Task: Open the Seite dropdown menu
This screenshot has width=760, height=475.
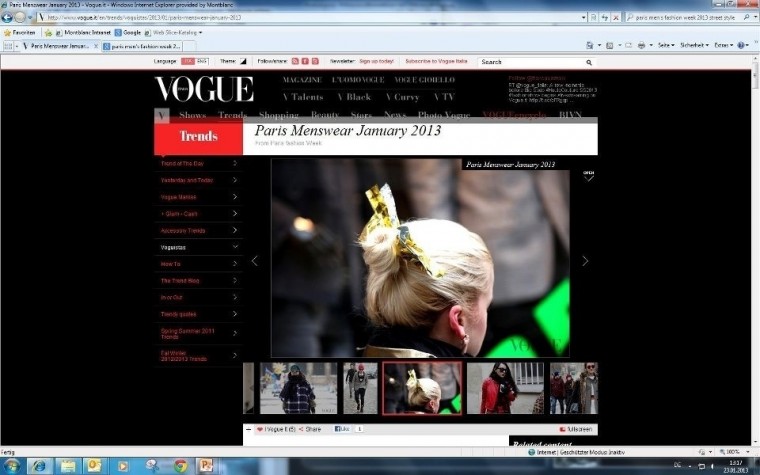Action: 666,45
